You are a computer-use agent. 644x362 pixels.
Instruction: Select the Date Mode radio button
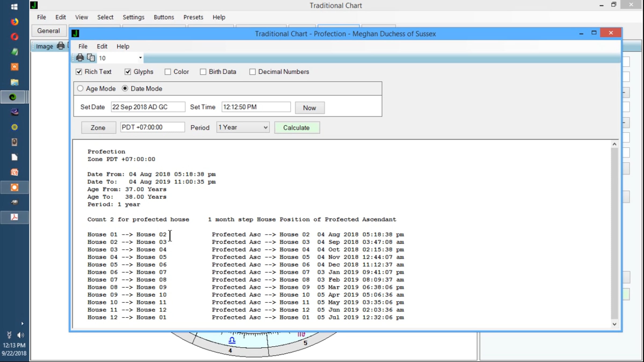[125, 88]
